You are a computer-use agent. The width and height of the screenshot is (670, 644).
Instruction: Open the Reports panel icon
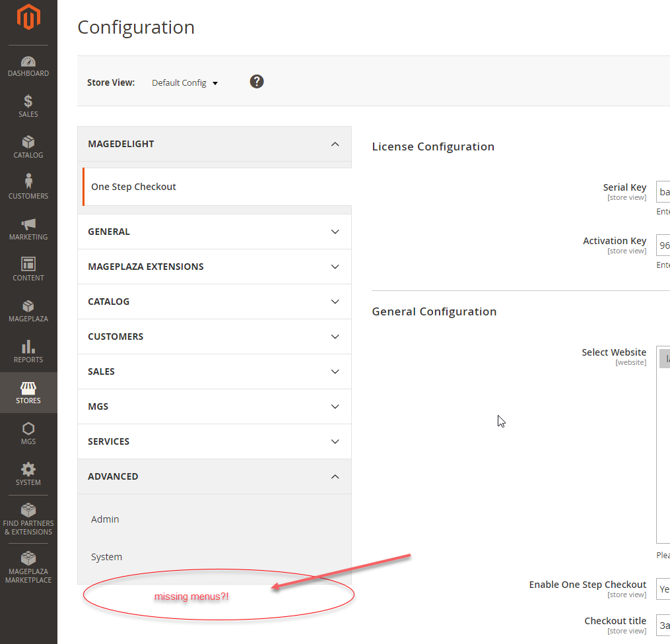pyautogui.click(x=28, y=352)
